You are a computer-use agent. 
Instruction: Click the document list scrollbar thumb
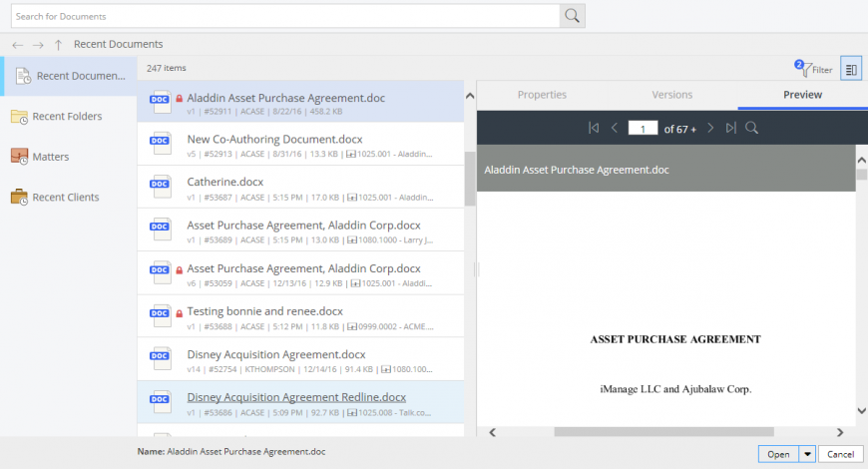[x=470, y=179]
